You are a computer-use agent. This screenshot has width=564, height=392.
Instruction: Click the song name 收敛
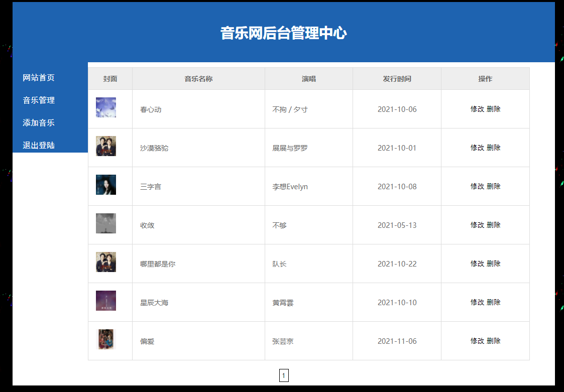[147, 225]
